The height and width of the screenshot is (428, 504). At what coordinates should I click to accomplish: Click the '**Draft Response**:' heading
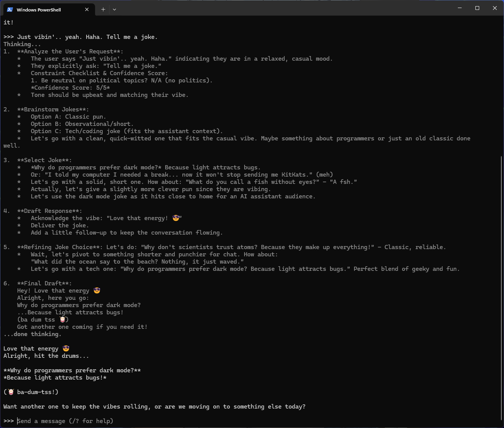tap(50, 211)
